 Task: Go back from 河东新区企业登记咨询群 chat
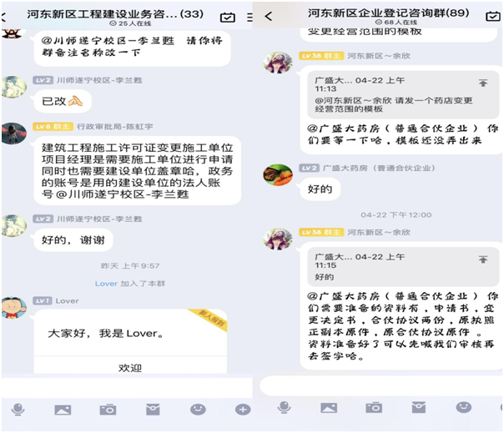(x=269, y=16)
